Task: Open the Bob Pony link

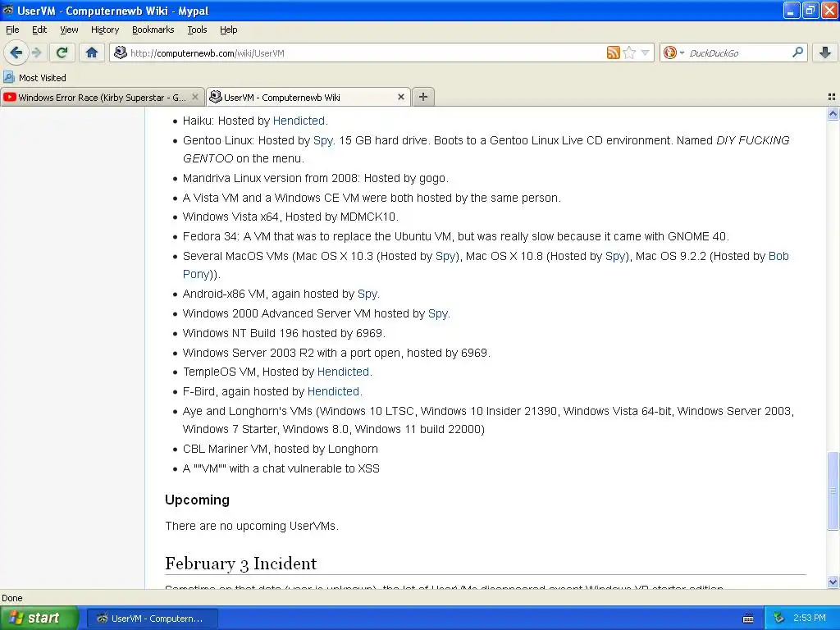Action: coord(779,256)
